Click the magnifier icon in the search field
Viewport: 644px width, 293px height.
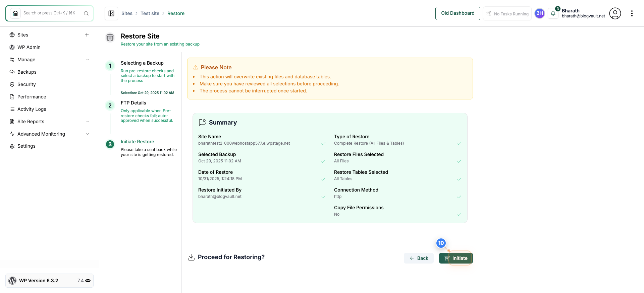(x=86, y=13)
